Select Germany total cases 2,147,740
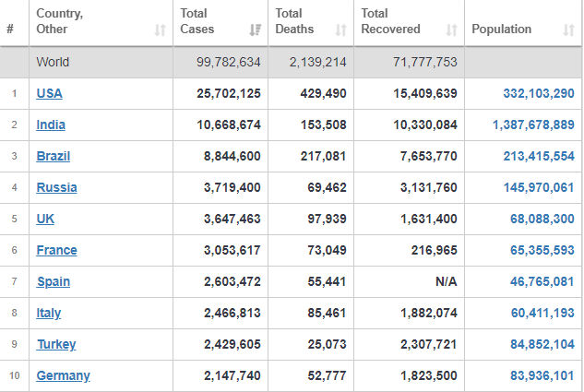The height and width of the screenshot is (392, 584). (x=232, y=375)
